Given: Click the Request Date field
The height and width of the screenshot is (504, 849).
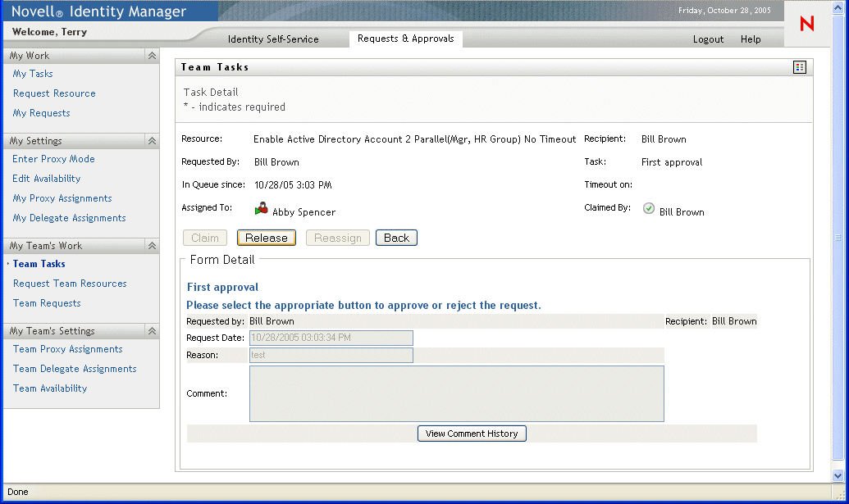Looking at the screenshot, I should click(x=331, y=338).
